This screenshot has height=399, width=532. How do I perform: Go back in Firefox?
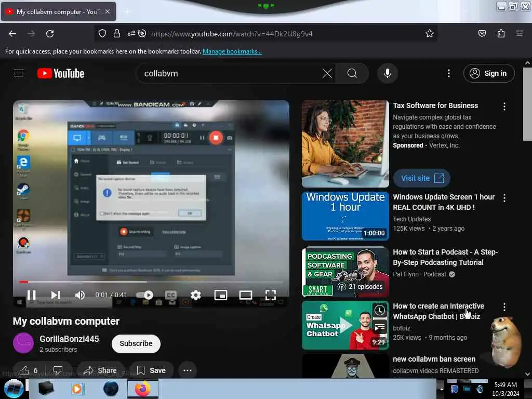tap(12, 34)
